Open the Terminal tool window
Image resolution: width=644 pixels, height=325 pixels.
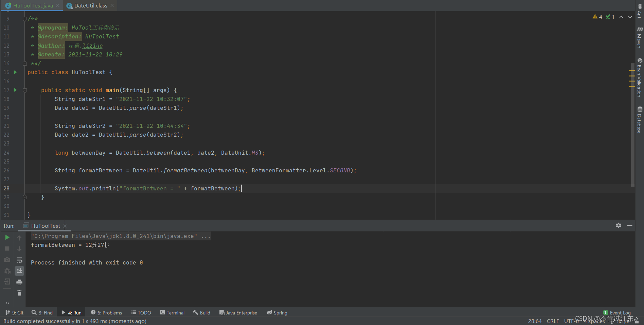pyautogui.click(x=172, y=313)
